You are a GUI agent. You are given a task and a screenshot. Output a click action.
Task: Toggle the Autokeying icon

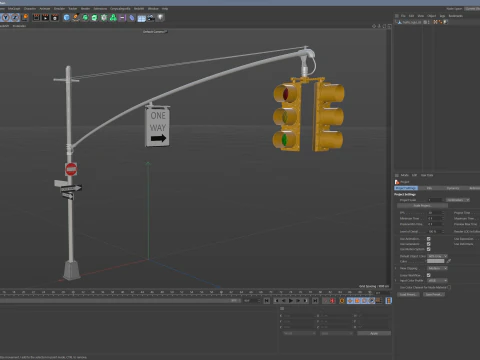coord(332,301)
